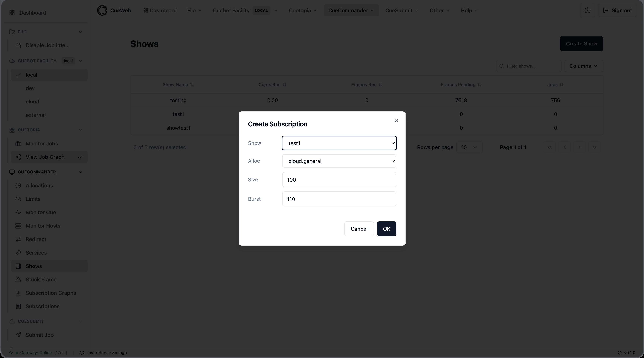Open Limits in the sidebar
The image size is (644, 358).
[49, 199]
